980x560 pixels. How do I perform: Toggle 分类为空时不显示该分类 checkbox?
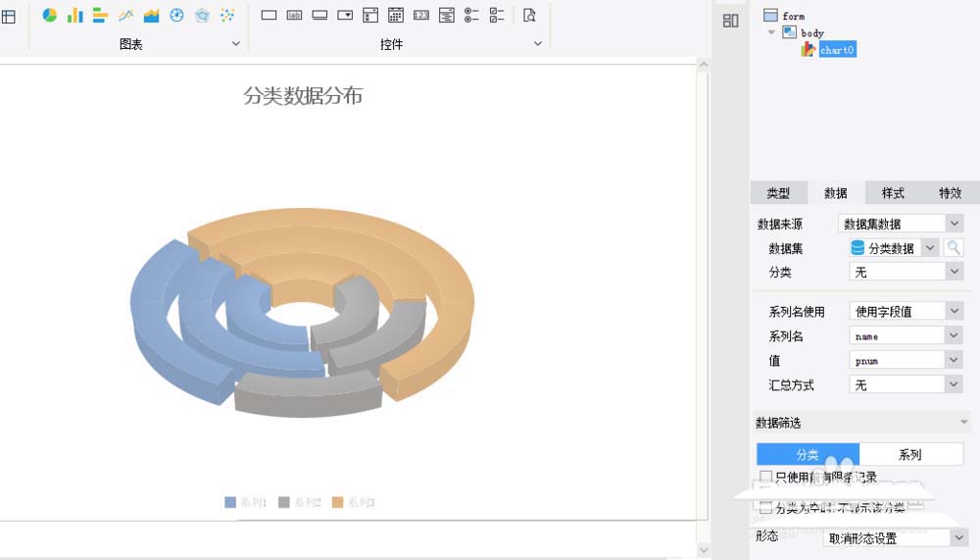766,507
